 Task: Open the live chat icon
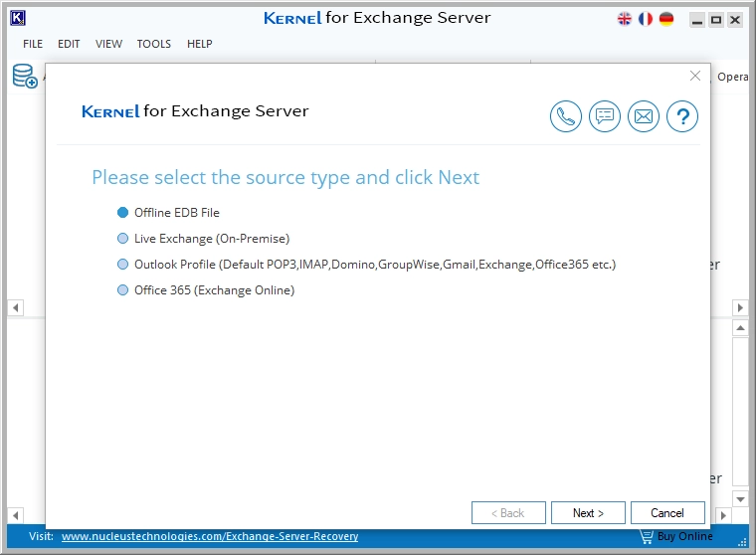(605, 116)
